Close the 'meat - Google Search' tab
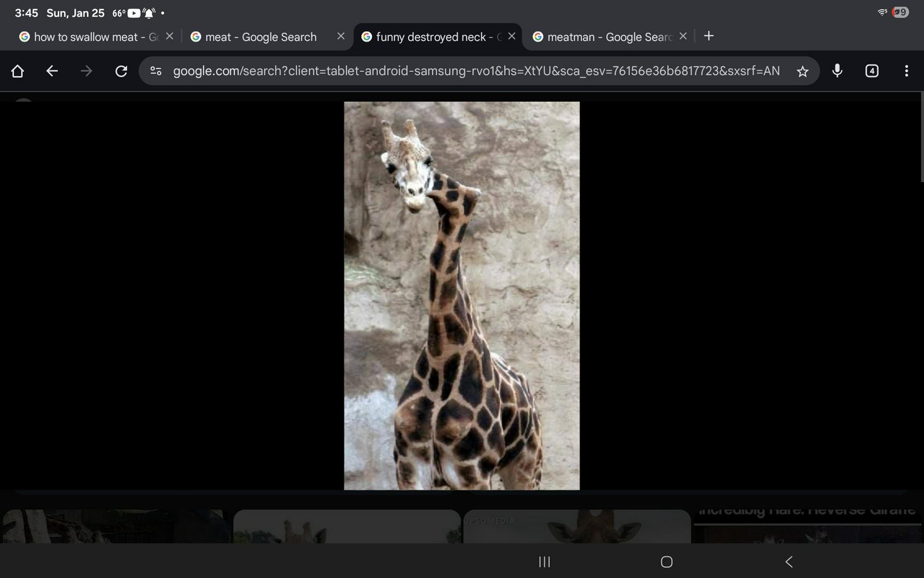This screenshot has height=578, width=924. pyautogui.click(x=341, y=36)
